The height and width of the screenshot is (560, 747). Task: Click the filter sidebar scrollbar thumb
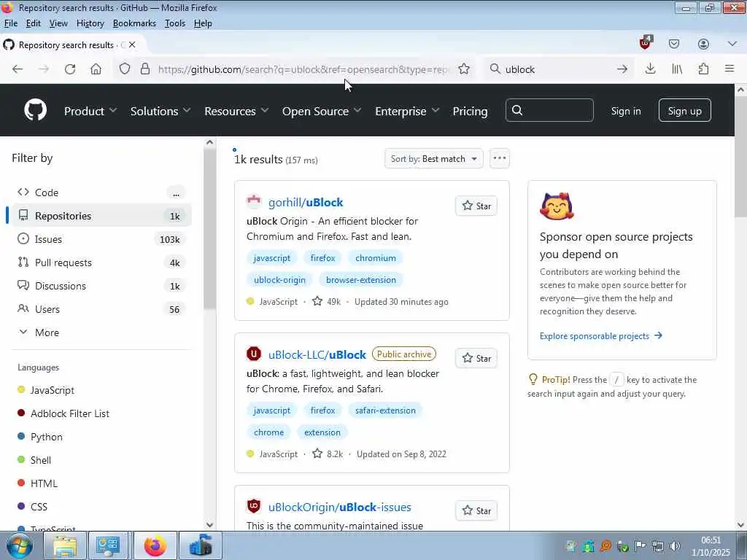click(x=209, y=230)
